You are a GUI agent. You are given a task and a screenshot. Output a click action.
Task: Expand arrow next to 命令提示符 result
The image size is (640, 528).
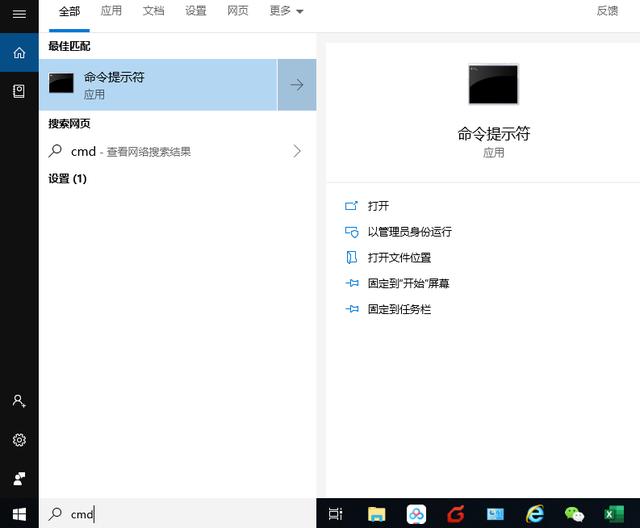pos(297,85)
